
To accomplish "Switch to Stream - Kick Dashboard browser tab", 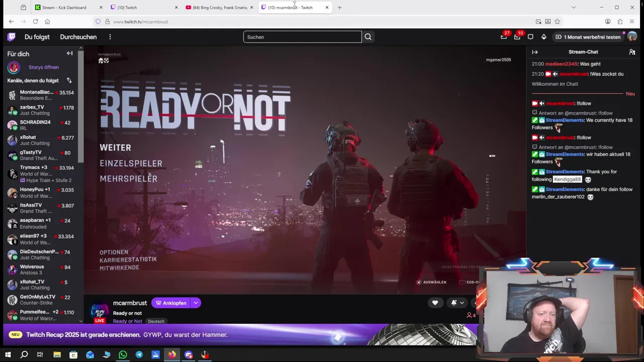I will click(68, 8).
